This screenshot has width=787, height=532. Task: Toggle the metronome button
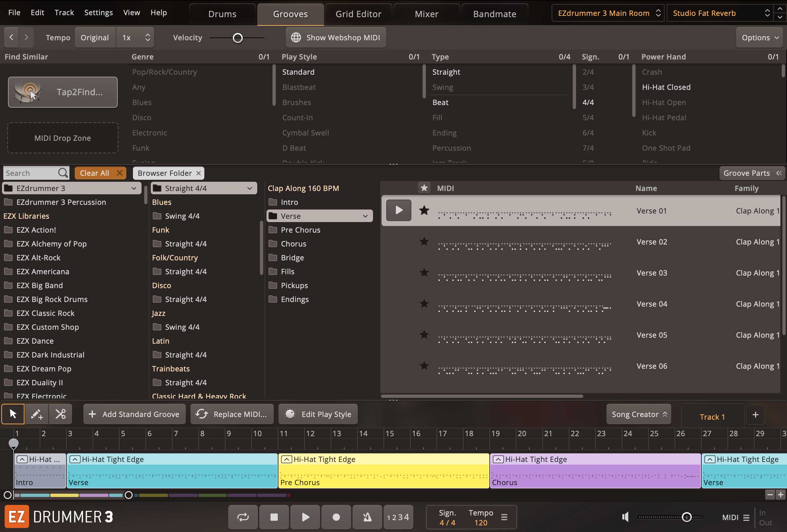(x=367, y=517)
